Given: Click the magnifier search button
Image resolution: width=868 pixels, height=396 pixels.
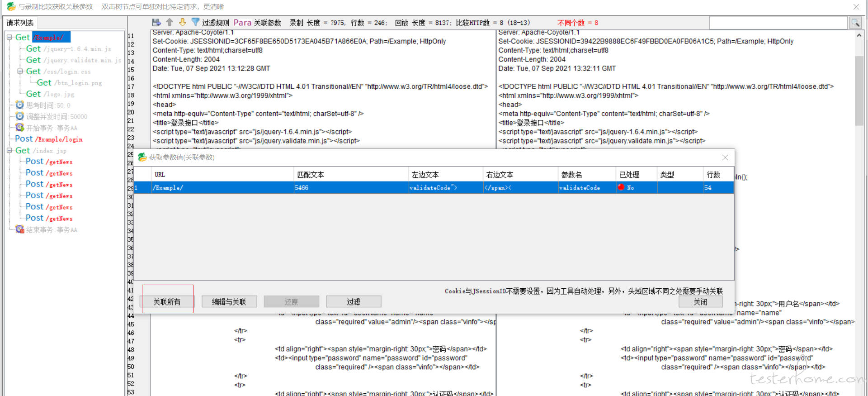Looking at the screenshot, I should point(855,23).
